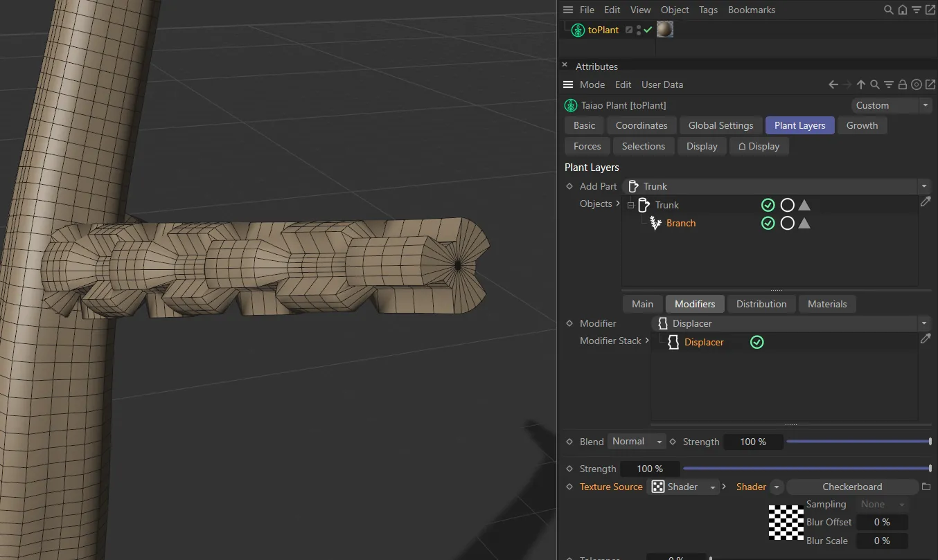Click the back arrow in Attributes panel

pos(833,84)
